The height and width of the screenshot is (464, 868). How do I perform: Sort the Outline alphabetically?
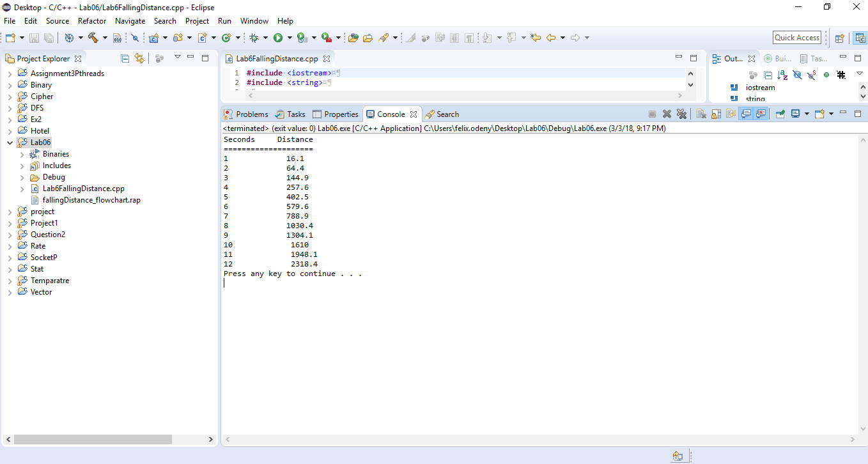click(782, 75)
